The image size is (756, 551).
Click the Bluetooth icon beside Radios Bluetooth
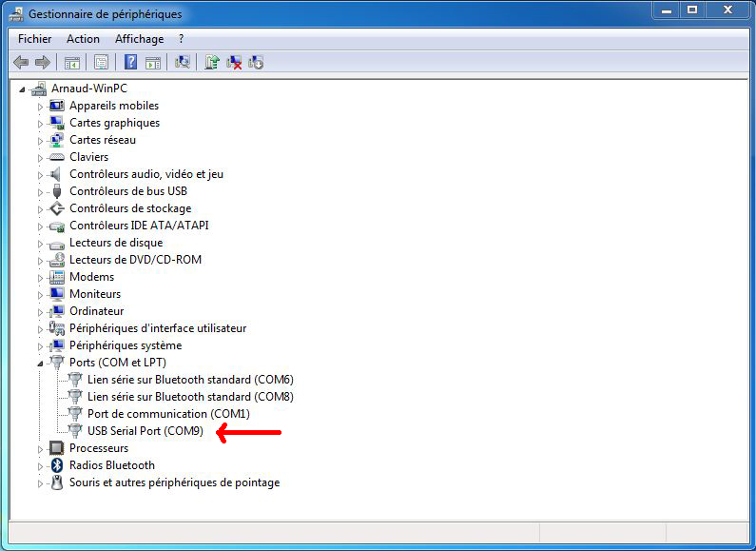tap(57, 465)
